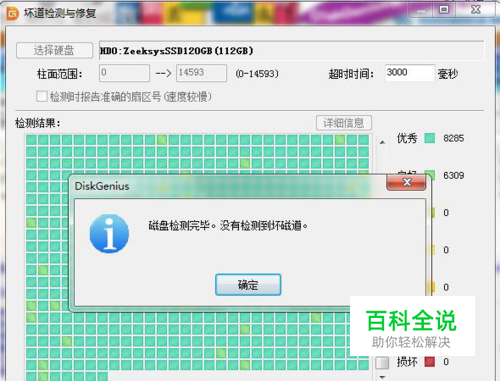The image size is (500, 381).
Task: Click the disk name field HD0:ZeeksysSSD120GB
Action: 291,51
